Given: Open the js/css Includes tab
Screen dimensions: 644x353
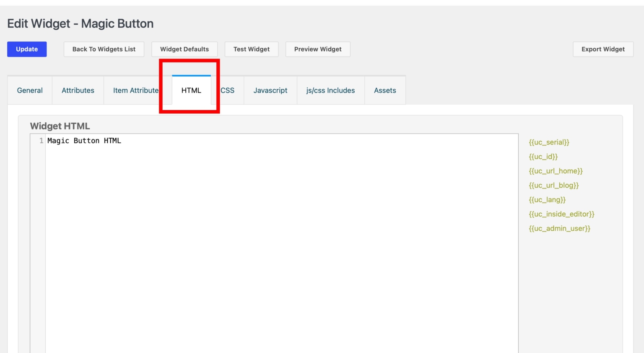Looking at the screenshot, I should 330,90.
